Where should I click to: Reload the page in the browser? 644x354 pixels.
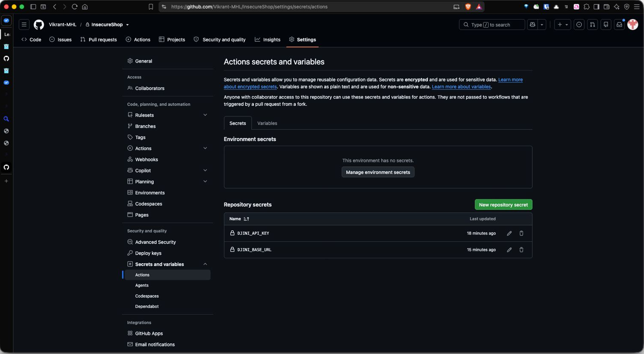75,7
